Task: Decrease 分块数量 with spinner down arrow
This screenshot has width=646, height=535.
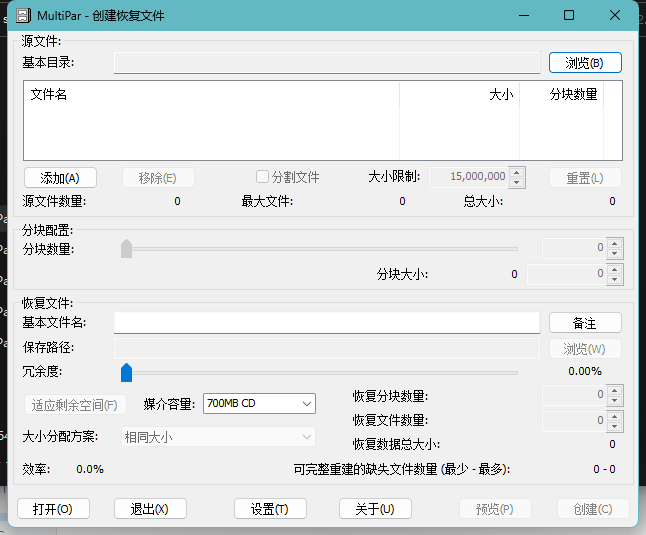Action: tap(615, 254)
